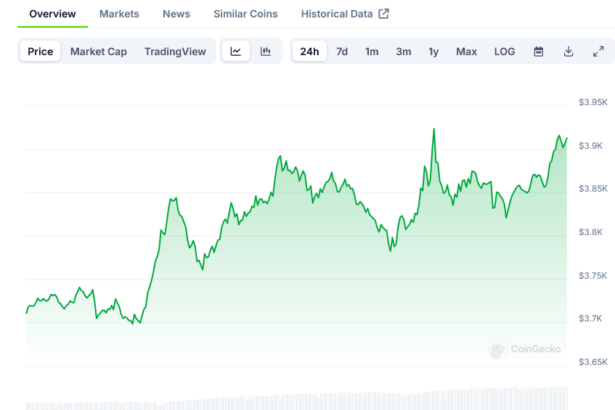The width and height of the screenshot is (615, 410).
Task: Show the 3m price range
Action: point(403,51)
